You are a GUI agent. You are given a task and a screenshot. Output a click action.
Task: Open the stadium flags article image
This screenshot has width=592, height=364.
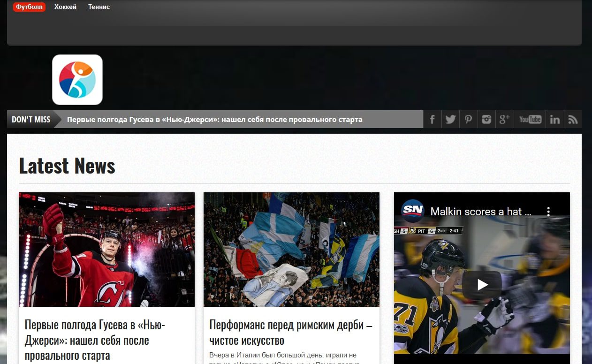click(291, 250)
